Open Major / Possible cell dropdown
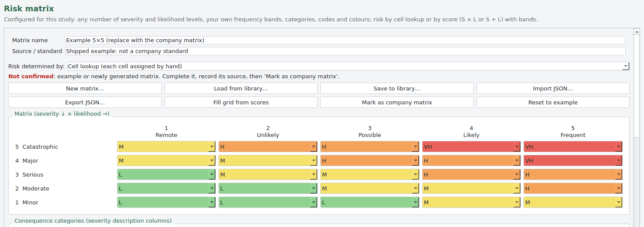This screenshot has width=644, height=227. (x=369, y=160)
